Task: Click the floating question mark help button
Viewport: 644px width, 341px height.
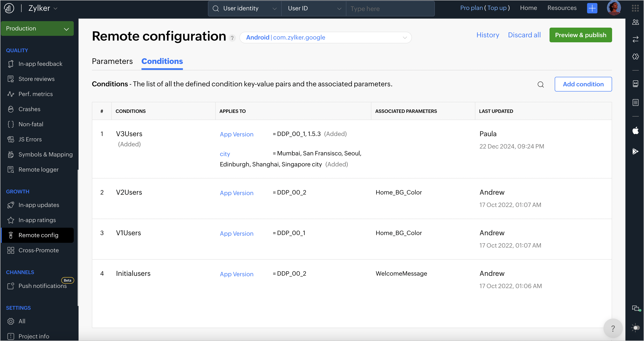Action: tap(613, 328)
